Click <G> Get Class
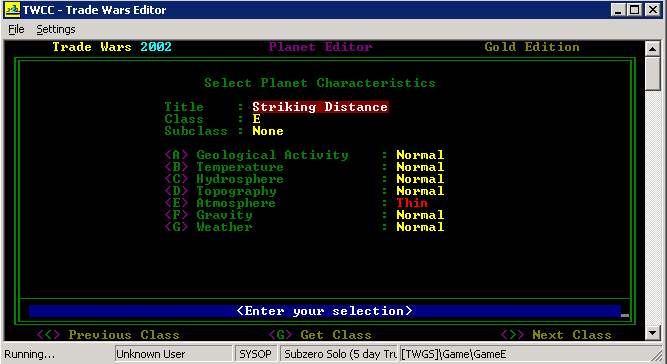The height and width of the screenshot is (364, 667). pos(320,335)
